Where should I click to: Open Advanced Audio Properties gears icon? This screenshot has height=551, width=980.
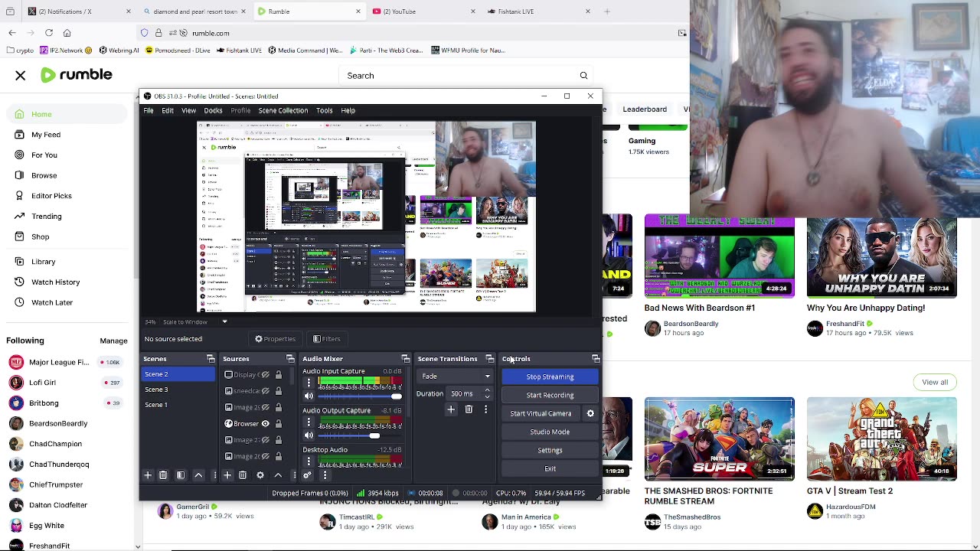click(308, 475)
